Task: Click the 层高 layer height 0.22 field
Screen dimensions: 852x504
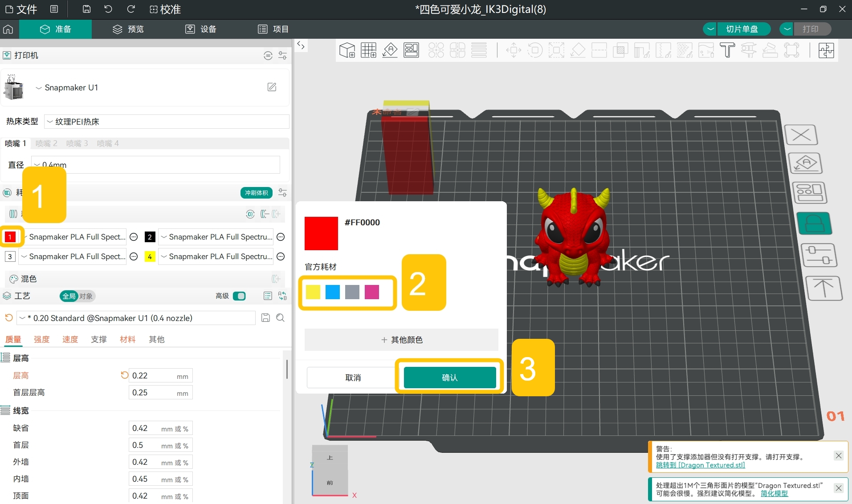Action: pos(160,376)
